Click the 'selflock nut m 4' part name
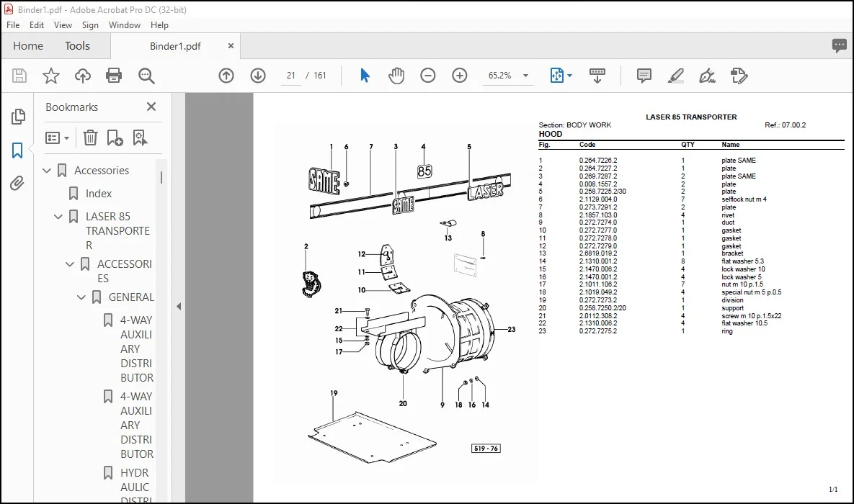 (x=744, y=199)
